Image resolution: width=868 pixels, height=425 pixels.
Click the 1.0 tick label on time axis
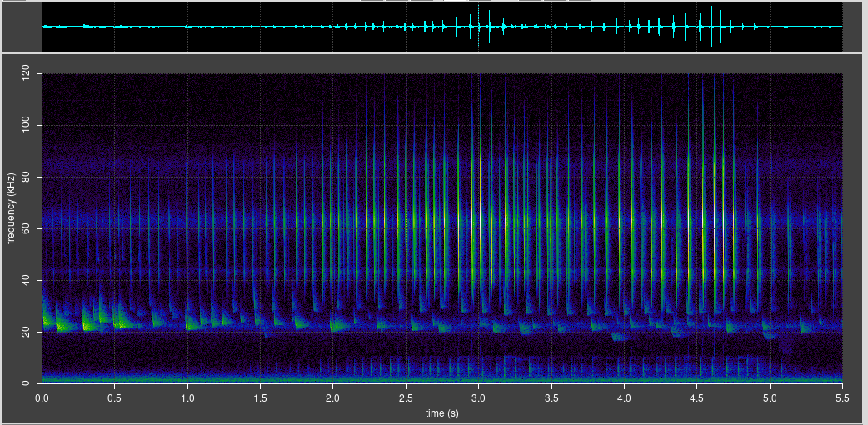(x=187, y=398)
